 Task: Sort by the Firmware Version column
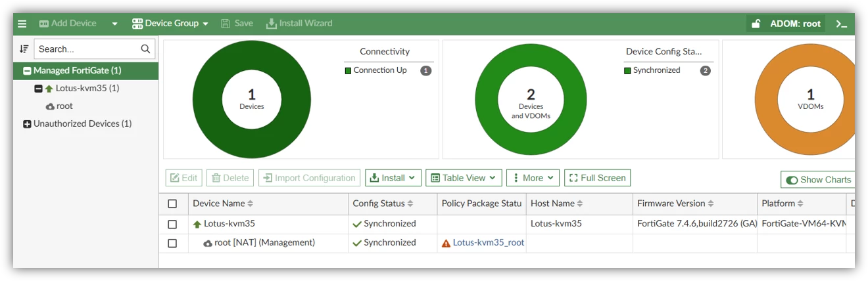[675, 204]
